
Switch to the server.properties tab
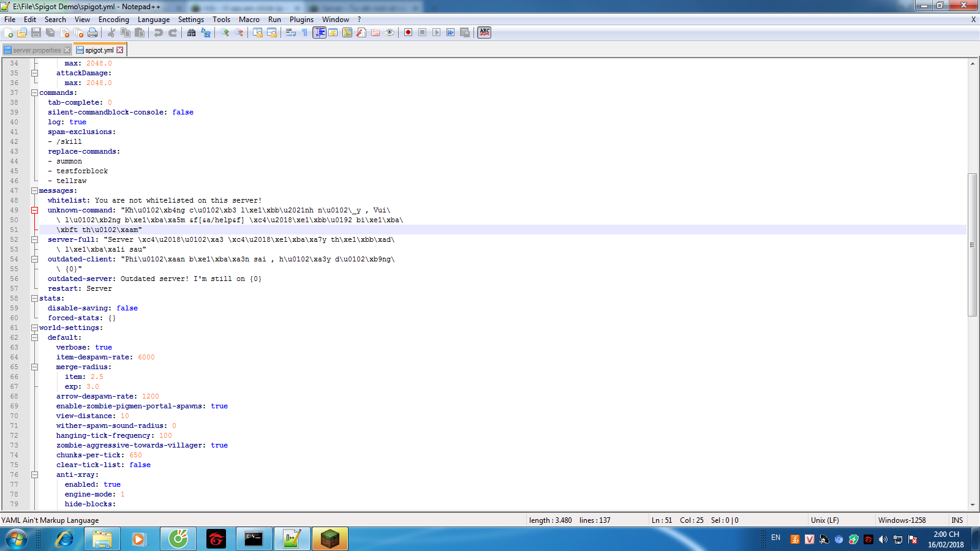point(37,50)
